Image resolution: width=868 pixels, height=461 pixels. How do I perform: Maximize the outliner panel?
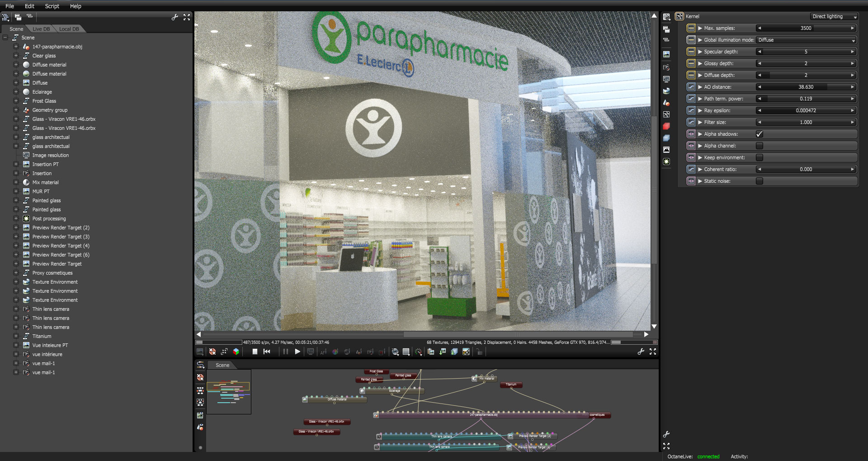coord(187,17)
